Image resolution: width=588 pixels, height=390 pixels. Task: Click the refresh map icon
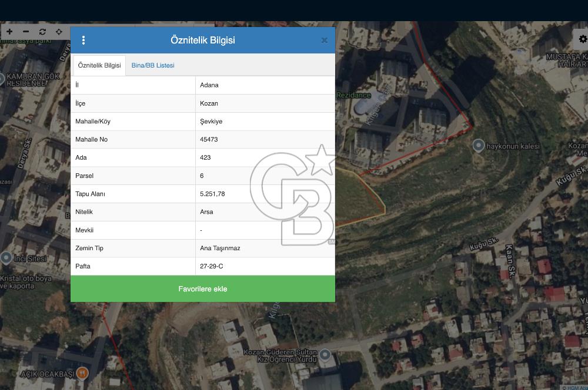pos(42,32)
